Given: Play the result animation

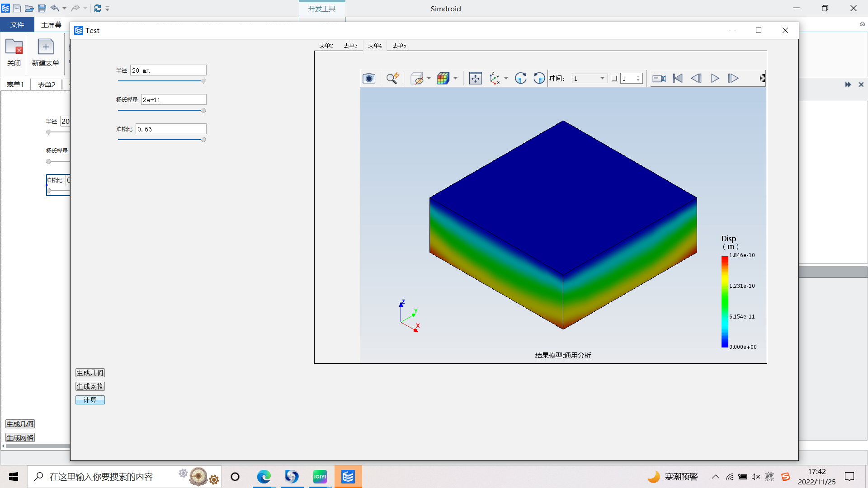Looking at the screenshot, I should (x=715, y=79).
